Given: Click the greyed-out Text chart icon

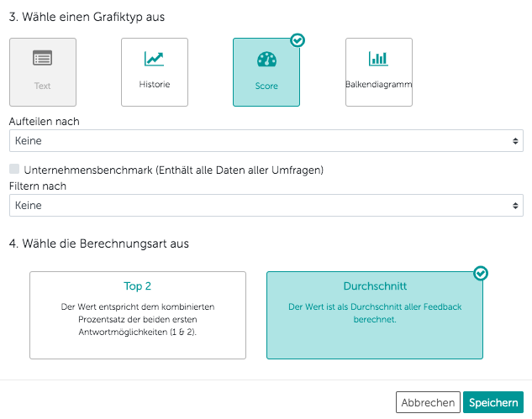Looking at the screenshot, I should point(42,58).
